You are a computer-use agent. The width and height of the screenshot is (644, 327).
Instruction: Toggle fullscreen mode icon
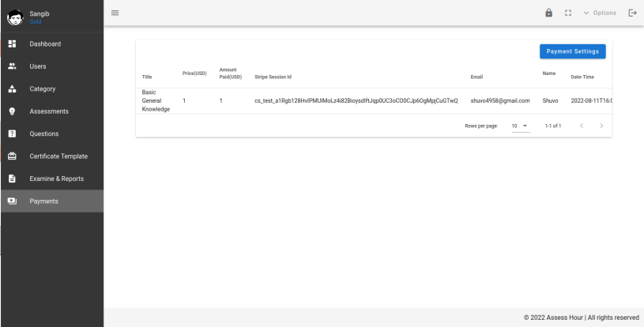point(568,13)
